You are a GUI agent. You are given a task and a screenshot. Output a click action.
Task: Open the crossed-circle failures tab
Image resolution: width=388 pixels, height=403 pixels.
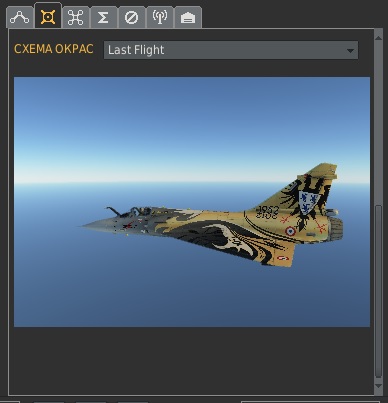[131, 17]
